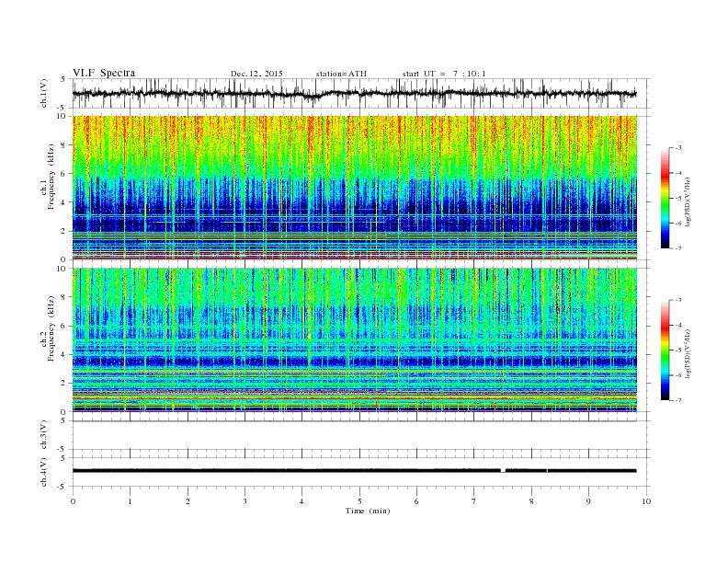Click the white gap in the ch.4 trace
The height and width of the screenshot is (563, 728).
click(504, 471)
